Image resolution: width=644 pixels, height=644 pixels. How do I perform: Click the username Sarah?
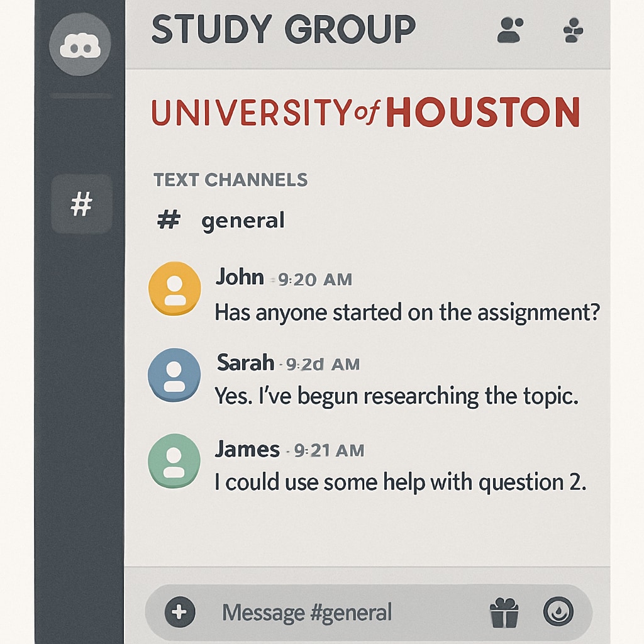pos(245,363)
